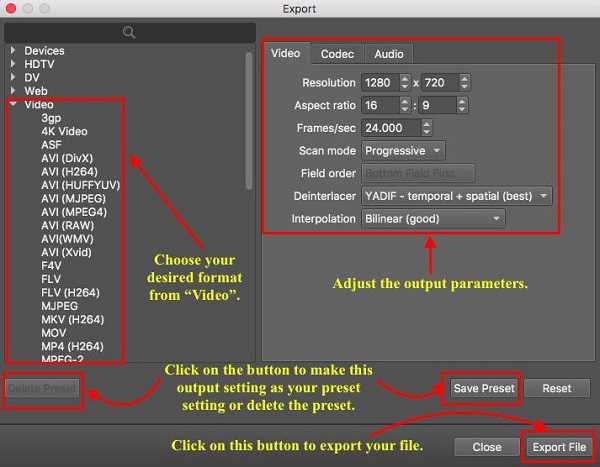This screenshot has height=467, width=600.
Task: Select the F4V format preset
Action: click(51, 266)
